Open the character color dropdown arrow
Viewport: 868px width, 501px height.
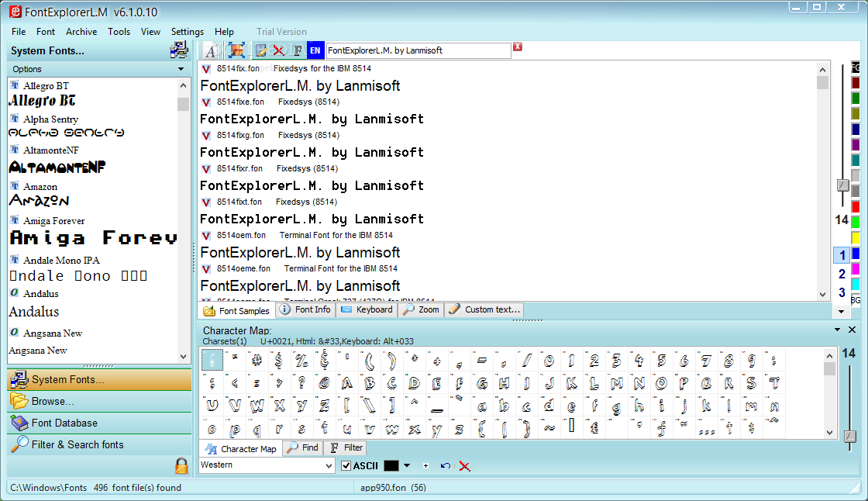(407, 465)
